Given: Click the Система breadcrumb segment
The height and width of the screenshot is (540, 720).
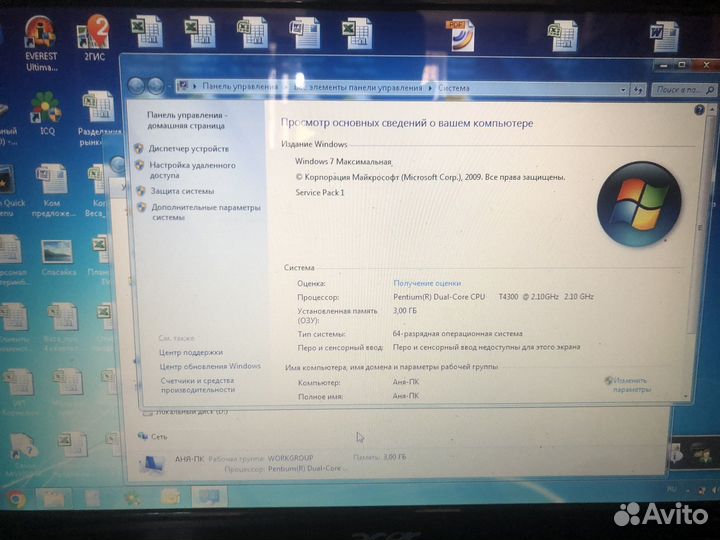Looking at the screenshot, I should coord(454,88).
